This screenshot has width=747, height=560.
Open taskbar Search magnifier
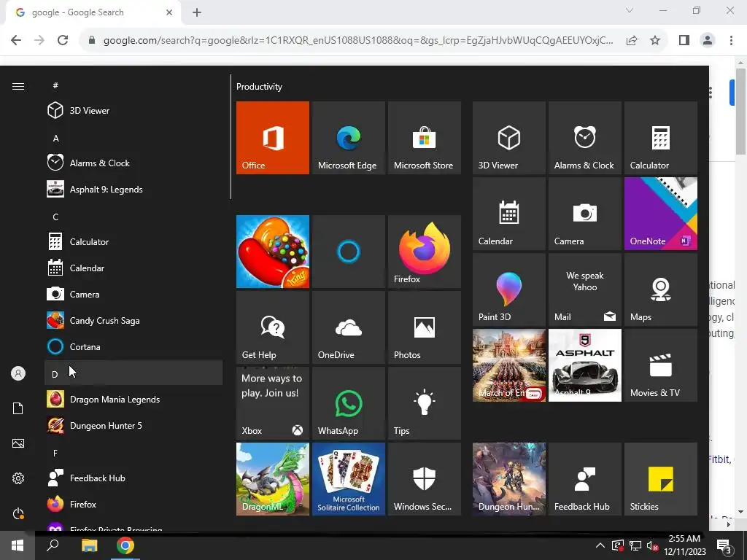pos(53,545)
